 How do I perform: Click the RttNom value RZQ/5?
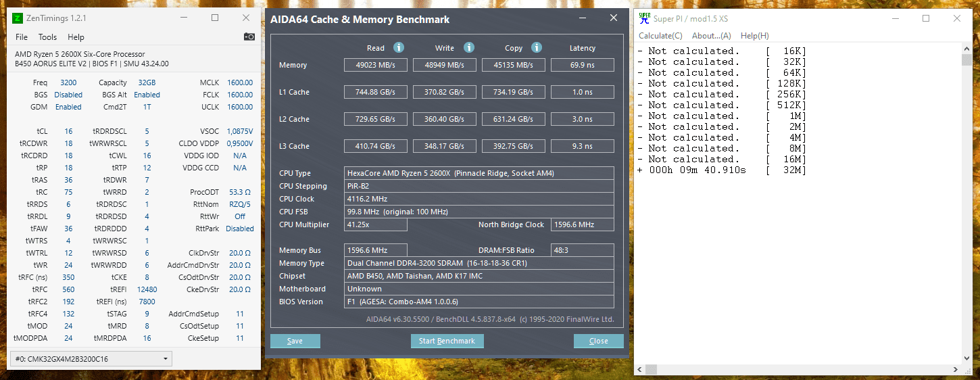(x=240, y=204)
